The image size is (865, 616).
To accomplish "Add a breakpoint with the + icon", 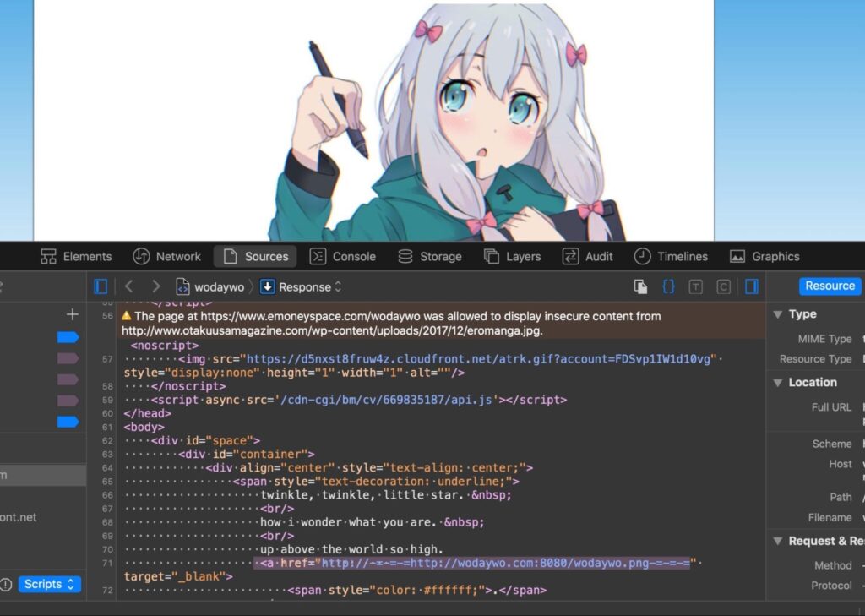I will coord(71,314).
